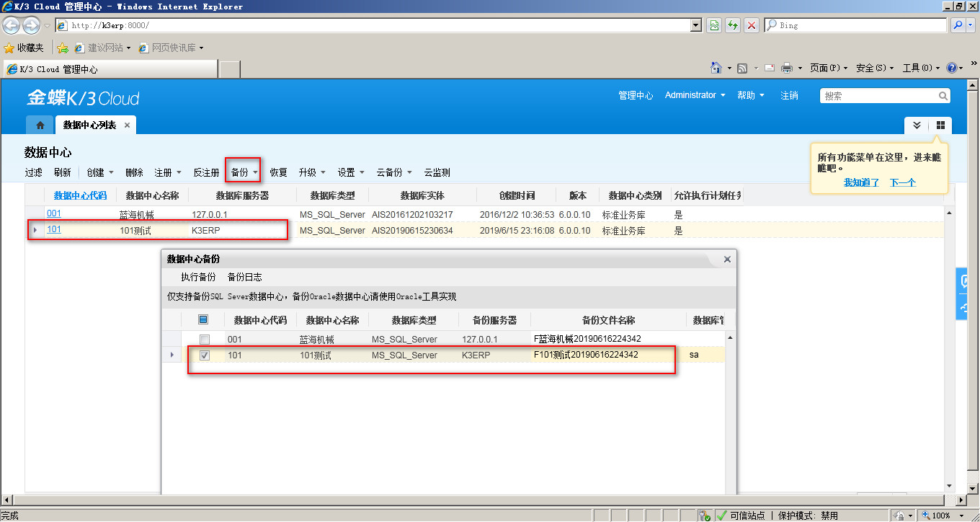The image size is (980, 522).
Task: Open the address bar history dropdown arrow
Action: (x=695, y=25)
